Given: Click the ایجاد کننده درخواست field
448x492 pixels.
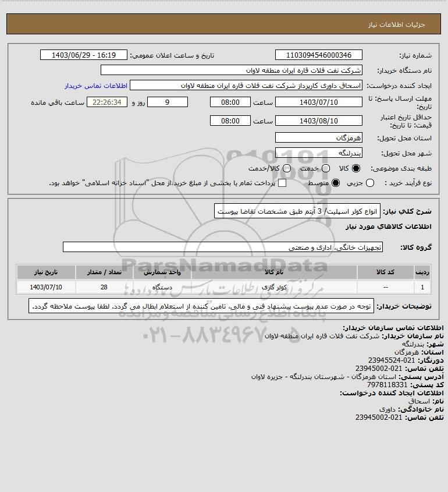Looking at the screenshot, I should pos(246,86).
